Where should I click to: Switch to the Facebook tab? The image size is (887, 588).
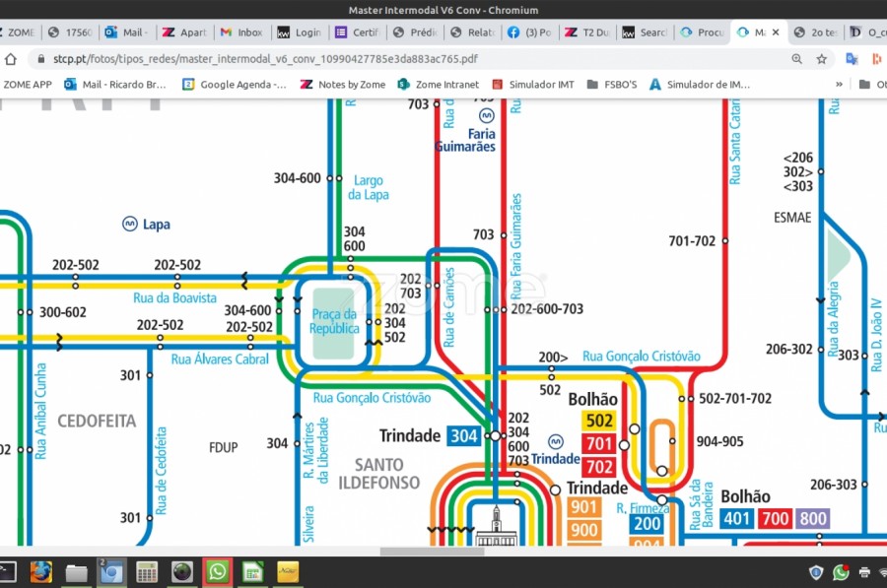coord(530,33)
